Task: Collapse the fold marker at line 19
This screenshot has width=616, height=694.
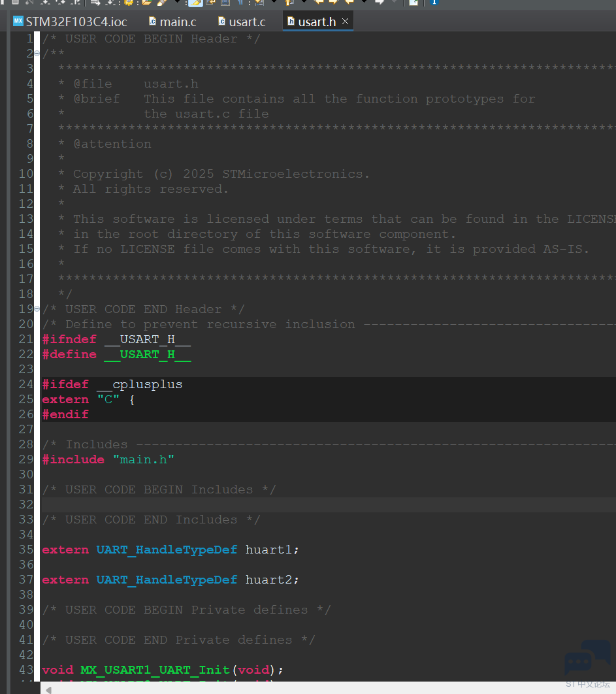Action: [37, 308]
